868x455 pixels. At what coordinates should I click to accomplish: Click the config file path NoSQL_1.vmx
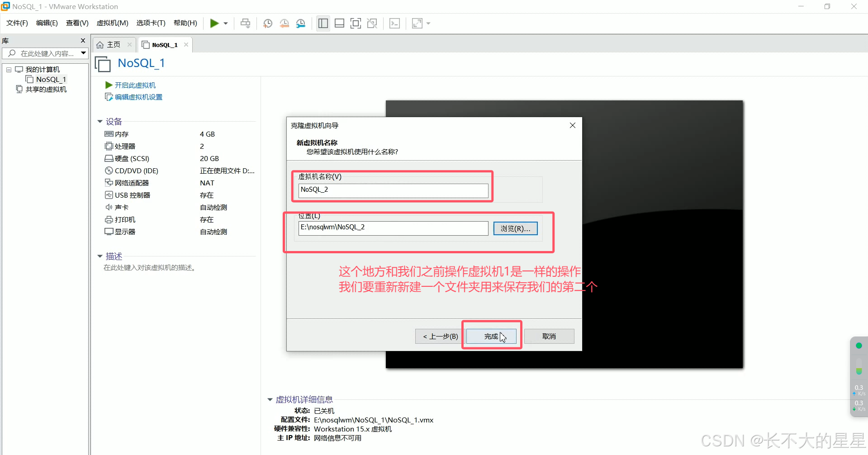[374, 420]
